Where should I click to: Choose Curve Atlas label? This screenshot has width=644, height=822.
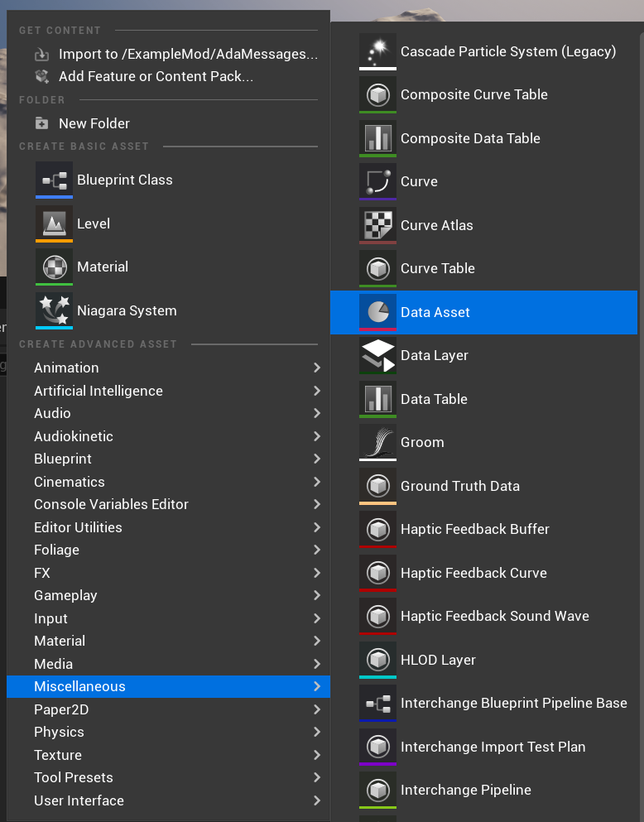coord(436,225)
